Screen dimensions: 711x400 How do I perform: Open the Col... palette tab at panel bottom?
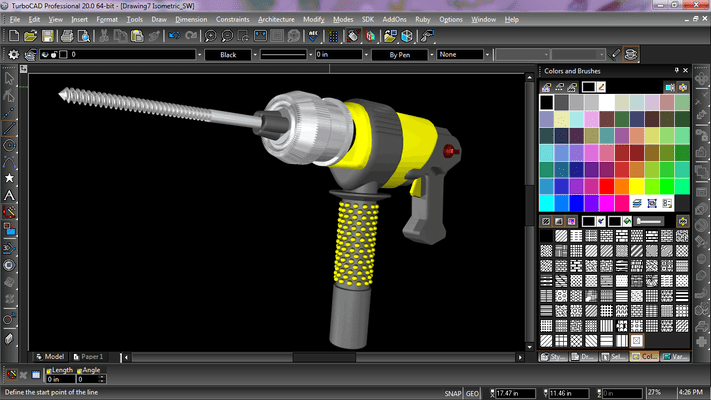644,356
